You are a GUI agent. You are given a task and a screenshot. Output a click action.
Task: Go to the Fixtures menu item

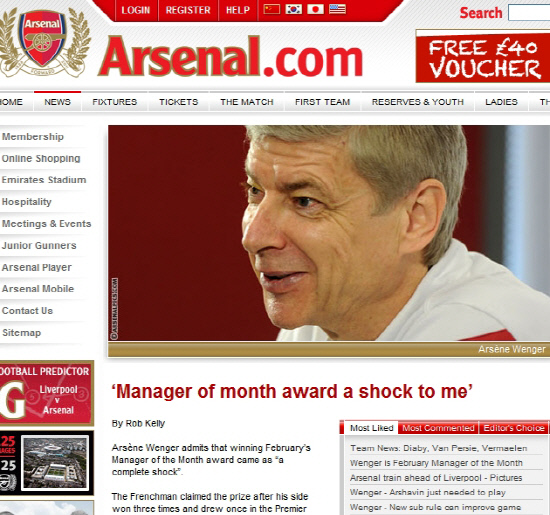tap(115, 102)
